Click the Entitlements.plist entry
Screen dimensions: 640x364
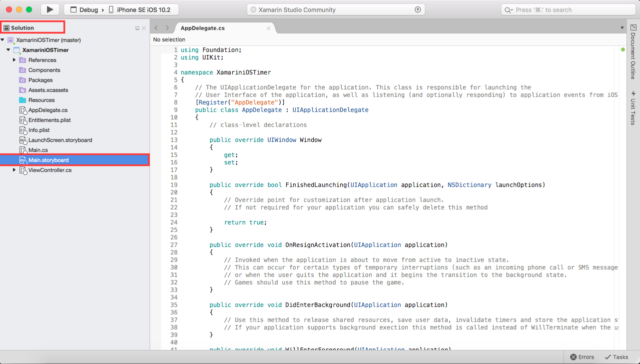[x=48, y=120]
